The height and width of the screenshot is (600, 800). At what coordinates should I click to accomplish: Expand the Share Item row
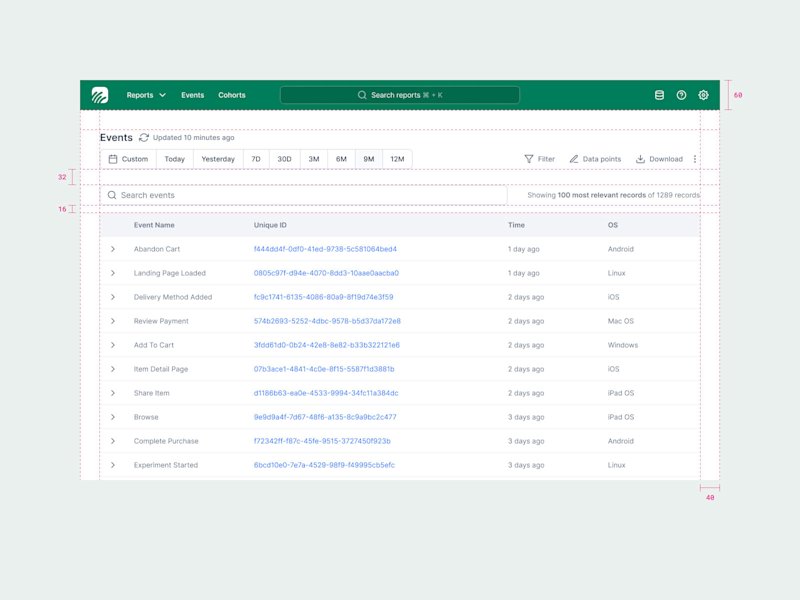coord(113,393)
